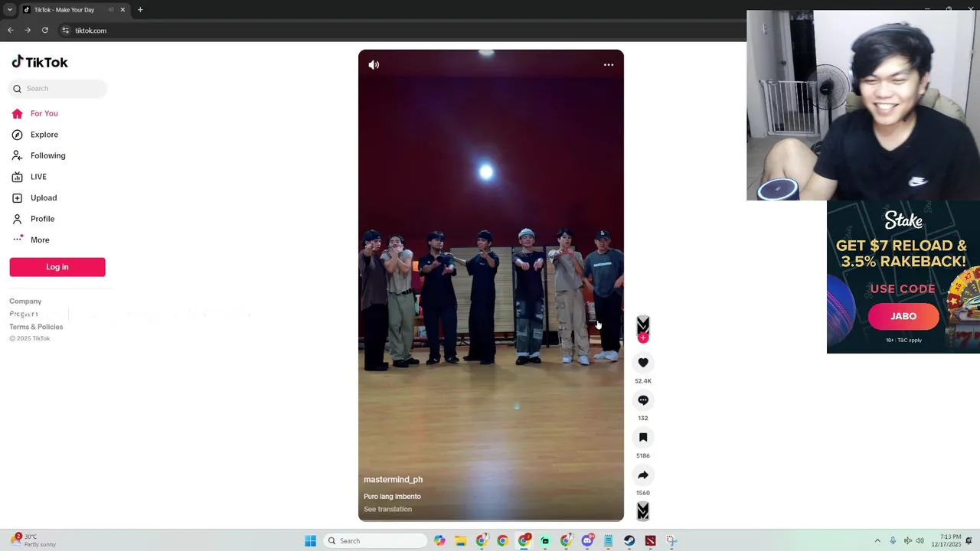
Task: Mute tab via speaker icon on tab
Action: pos(111,10)
